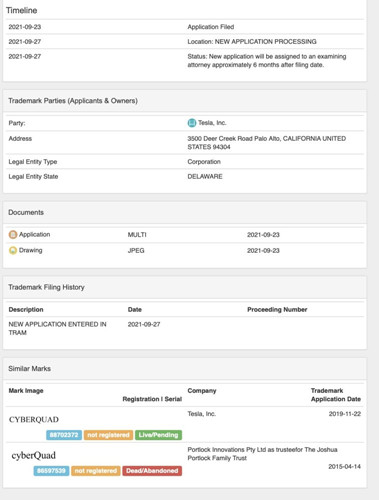This screenshot has height=500, width=379.
Task: Click the Live/Pending status badge
Action: (158, 435)
